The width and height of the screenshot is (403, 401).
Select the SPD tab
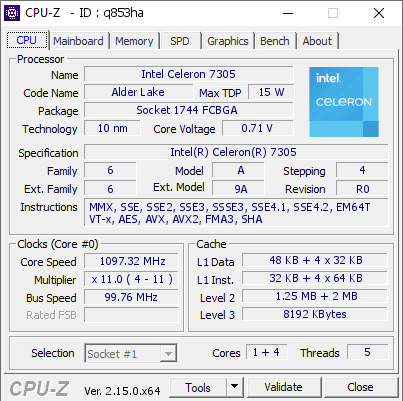[x=180, y=41]
